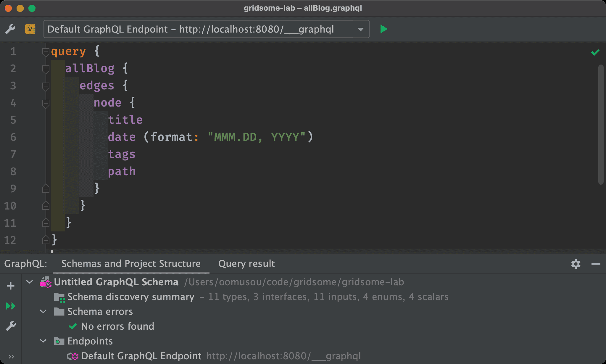Click fold end marker on line 11
The width and height of the screenshot is (606, 364).
pyautogui.click(x=46, y=223)
